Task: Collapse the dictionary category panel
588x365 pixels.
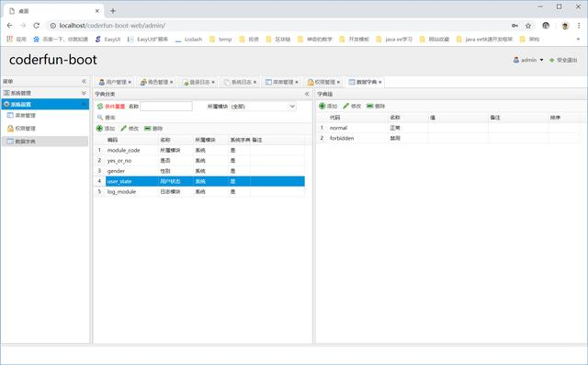Action: [x=307, y=94]
